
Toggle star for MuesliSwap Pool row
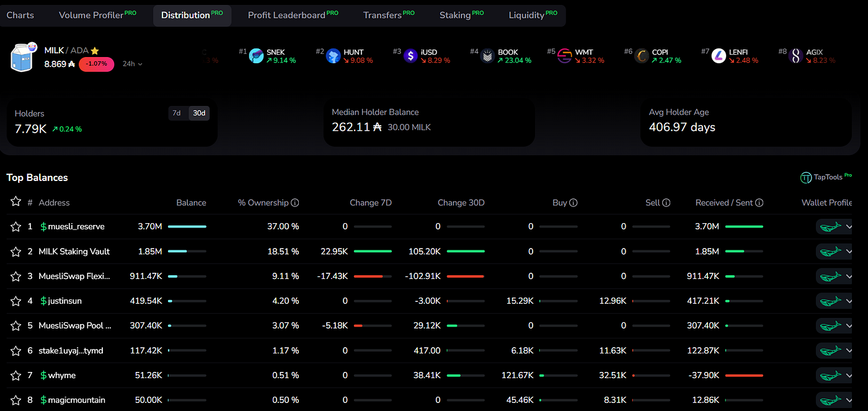click(15, 326)
